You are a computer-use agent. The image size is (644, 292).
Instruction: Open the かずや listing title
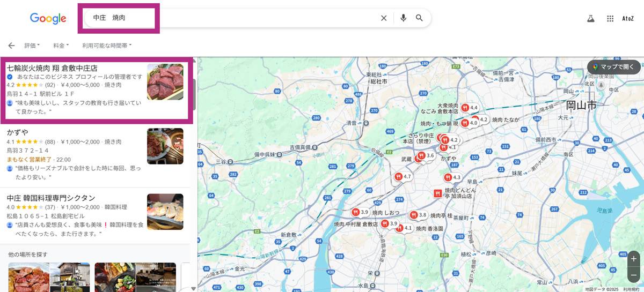tap(18, 132)
